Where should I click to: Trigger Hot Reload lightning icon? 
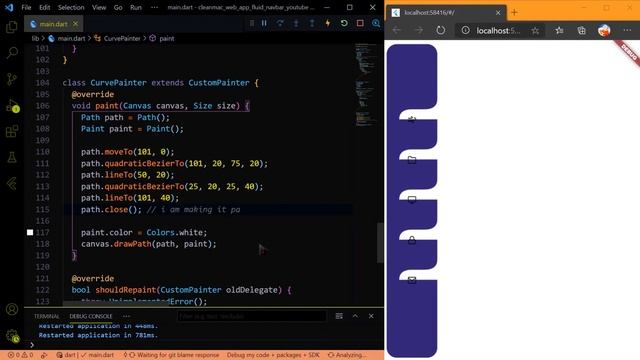click(x=328, y=24)
